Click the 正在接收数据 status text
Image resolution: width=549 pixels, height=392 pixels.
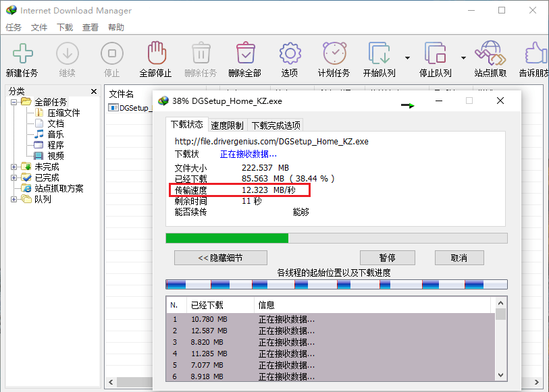point(249,155)
